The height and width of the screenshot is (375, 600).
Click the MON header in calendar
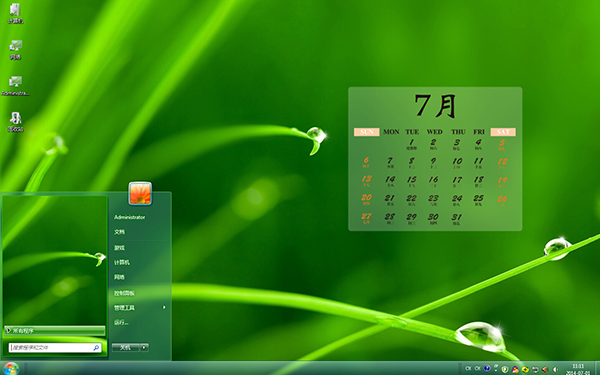pyautogui.click(x=391, y=132)
